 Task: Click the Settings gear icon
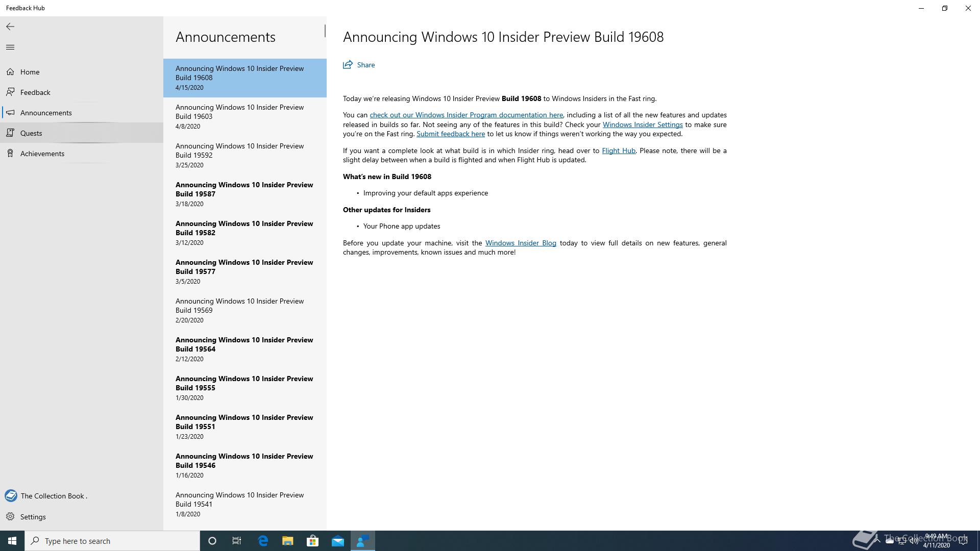coord(10,517)
